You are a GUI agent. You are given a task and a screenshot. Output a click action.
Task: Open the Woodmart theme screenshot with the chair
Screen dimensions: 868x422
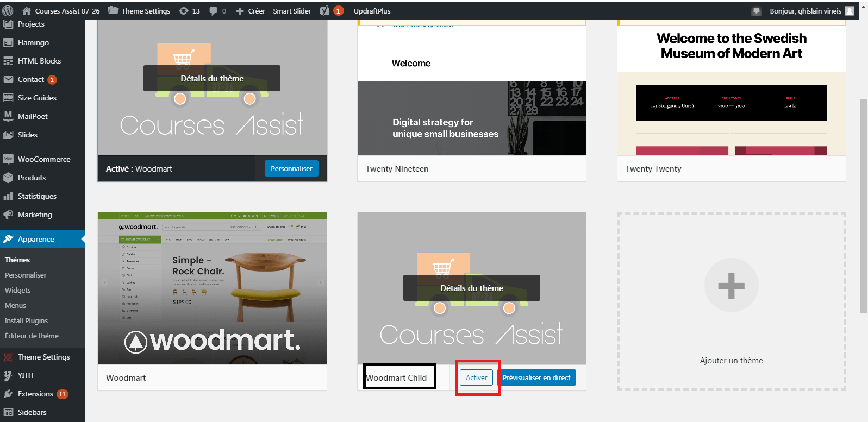coord(212,288)
